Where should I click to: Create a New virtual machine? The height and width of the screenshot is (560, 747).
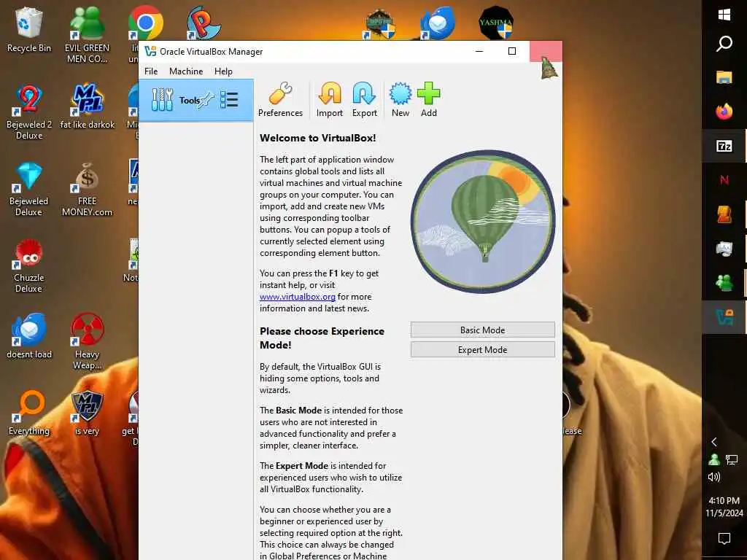click(x=400, y=99)
